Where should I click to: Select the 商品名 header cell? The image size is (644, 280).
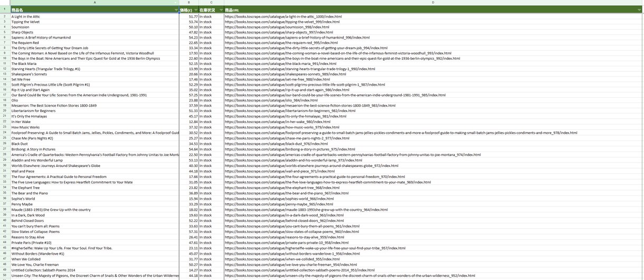(x=94, y=10)
